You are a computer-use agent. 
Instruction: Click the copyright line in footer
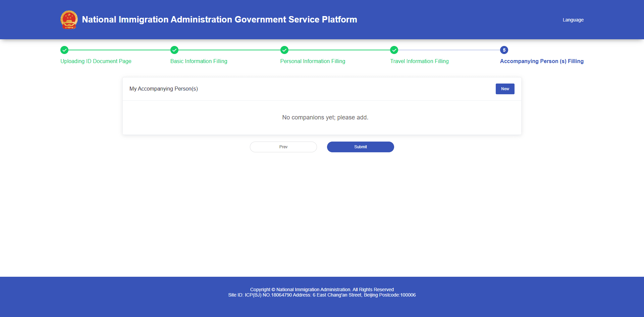point(322,289)
